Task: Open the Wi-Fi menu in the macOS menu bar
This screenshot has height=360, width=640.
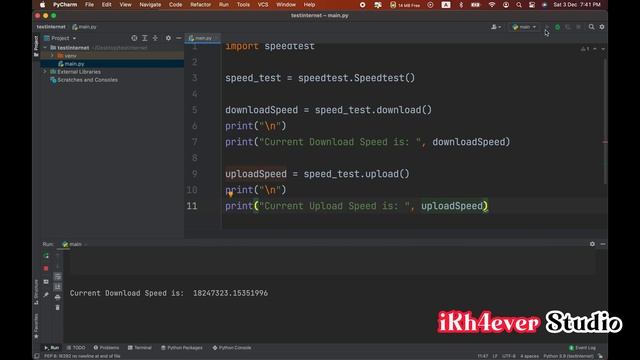Action: coord(492,4)
